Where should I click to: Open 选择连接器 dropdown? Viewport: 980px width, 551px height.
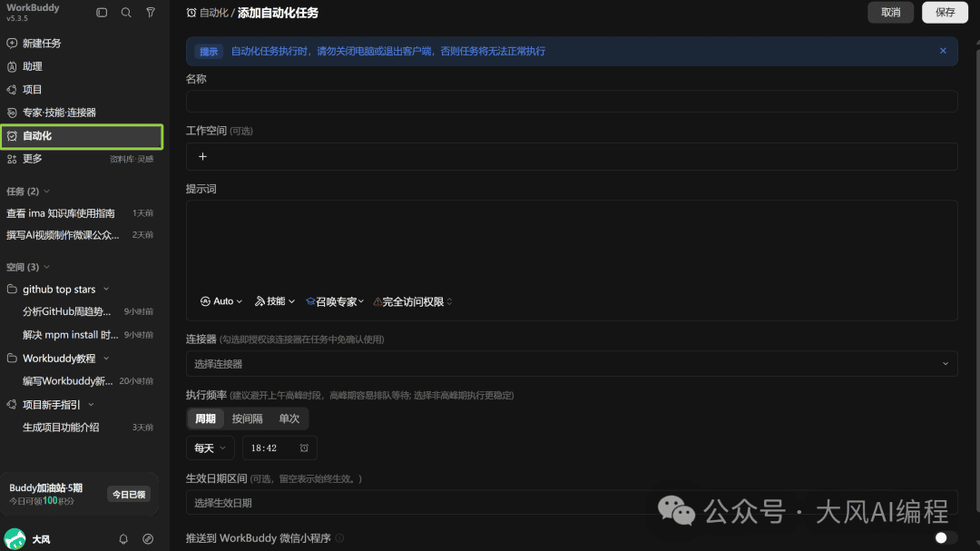[572, 363]
